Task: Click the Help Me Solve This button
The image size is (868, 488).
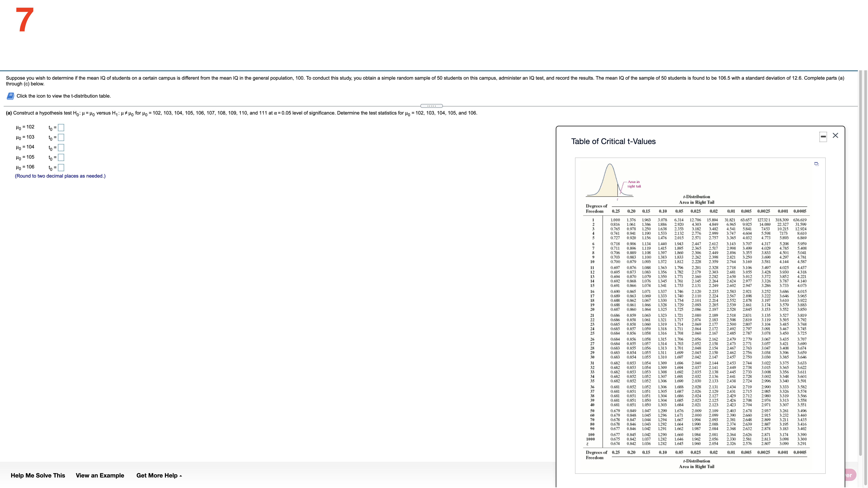Action: tap(38, 475)
